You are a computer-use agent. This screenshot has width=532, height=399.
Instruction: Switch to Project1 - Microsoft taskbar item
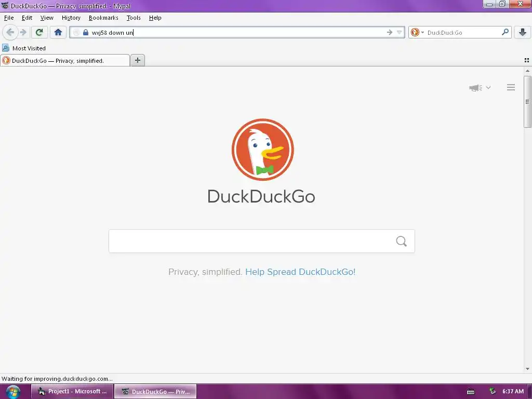pos(72,392)
